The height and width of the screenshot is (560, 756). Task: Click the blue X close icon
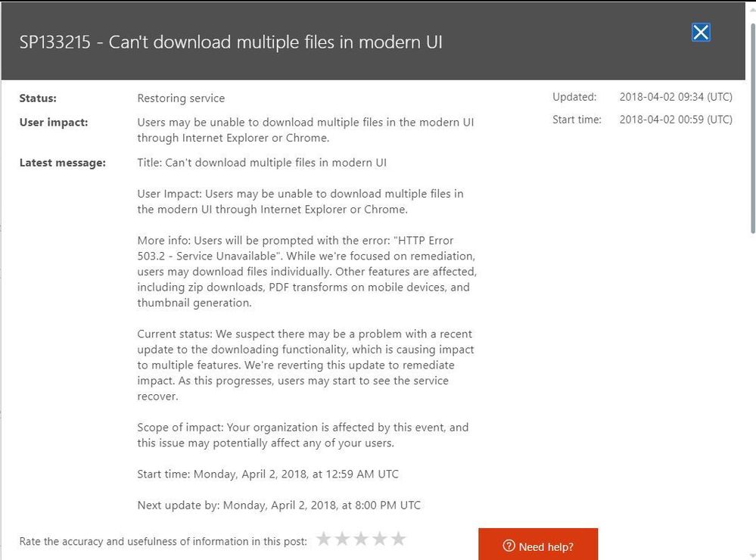pos(700,33)
